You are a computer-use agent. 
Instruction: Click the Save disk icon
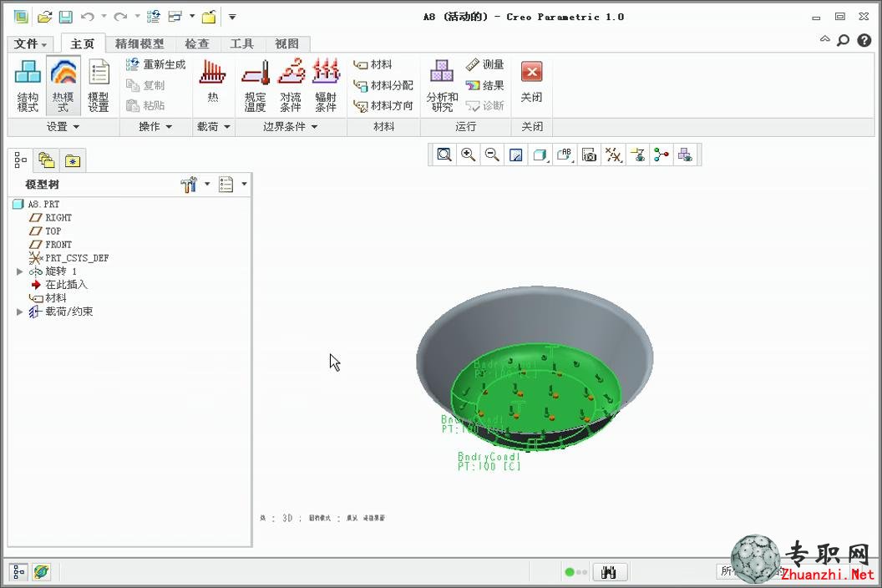pos(65,17)
